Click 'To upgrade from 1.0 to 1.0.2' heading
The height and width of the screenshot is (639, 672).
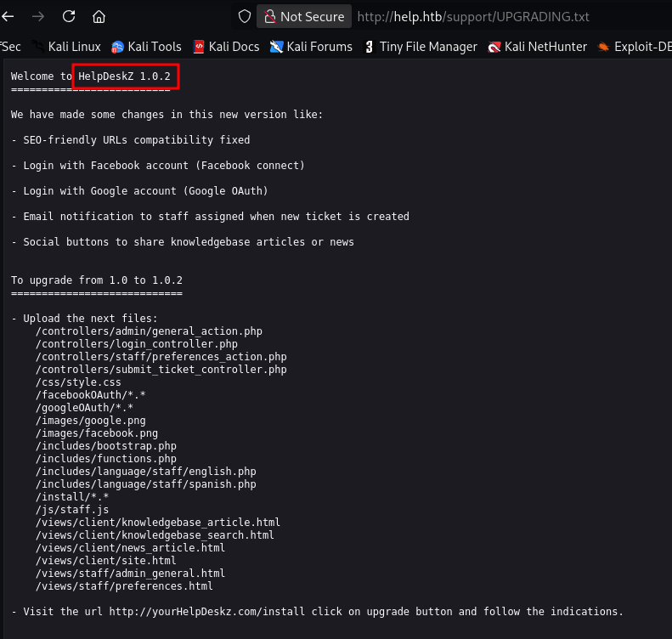coord(97,280)
